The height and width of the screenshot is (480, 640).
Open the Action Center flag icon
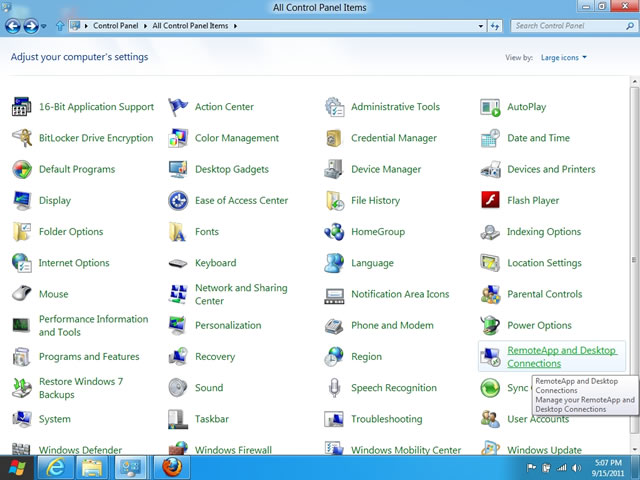pos(178,107)
